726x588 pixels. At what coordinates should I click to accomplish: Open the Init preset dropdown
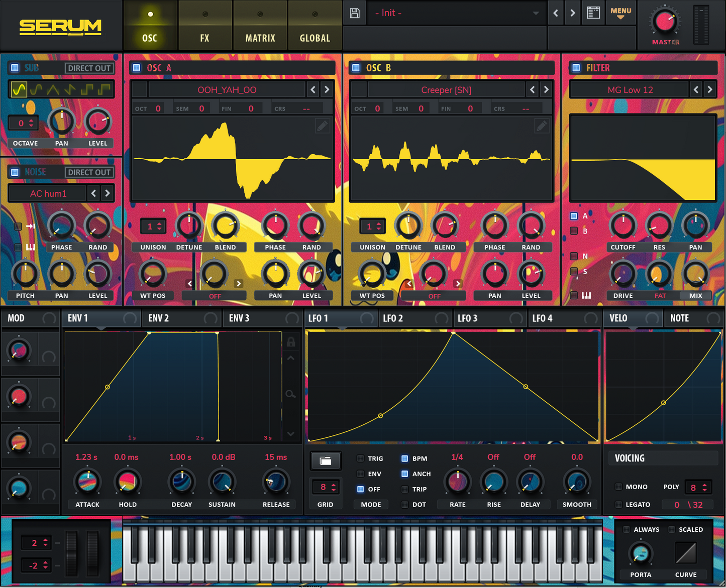pos(457,13)
